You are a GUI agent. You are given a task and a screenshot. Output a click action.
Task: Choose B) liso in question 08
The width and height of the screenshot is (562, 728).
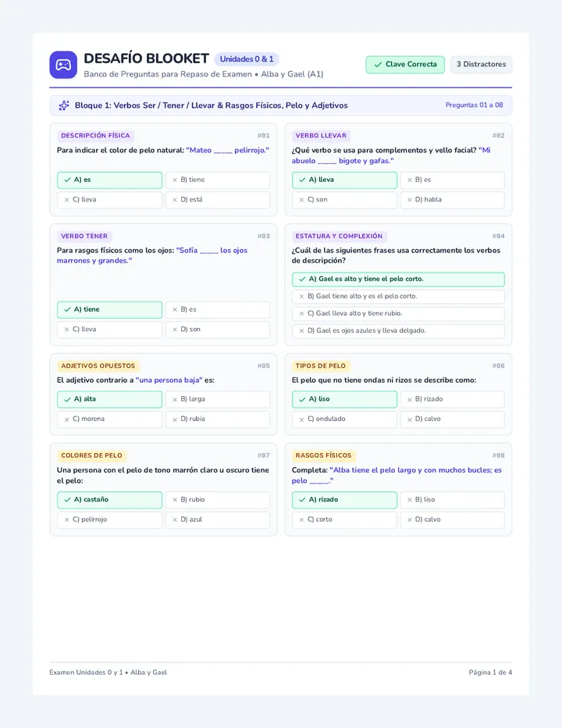453,500
